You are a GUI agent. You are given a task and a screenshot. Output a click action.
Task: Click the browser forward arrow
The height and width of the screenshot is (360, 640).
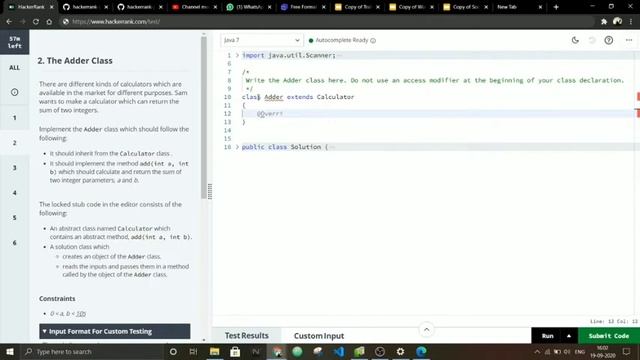(22, 22)
